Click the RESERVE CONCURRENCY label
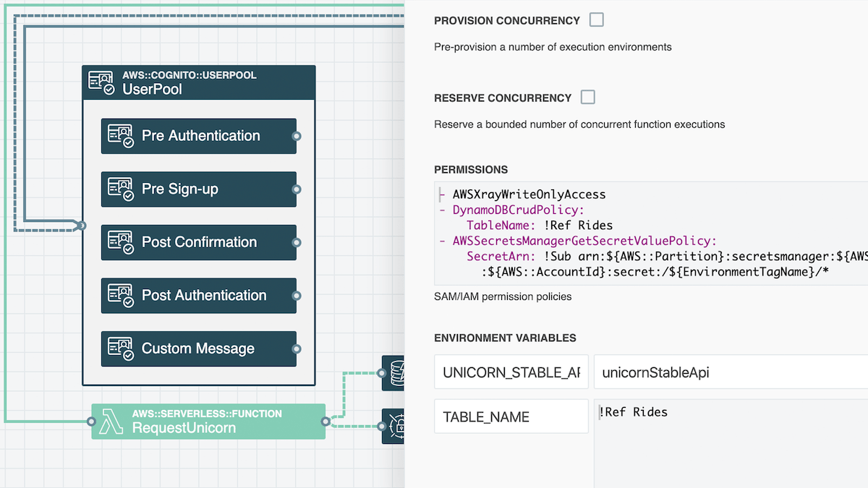Screen dimensions: 868x488 [503, 98]
